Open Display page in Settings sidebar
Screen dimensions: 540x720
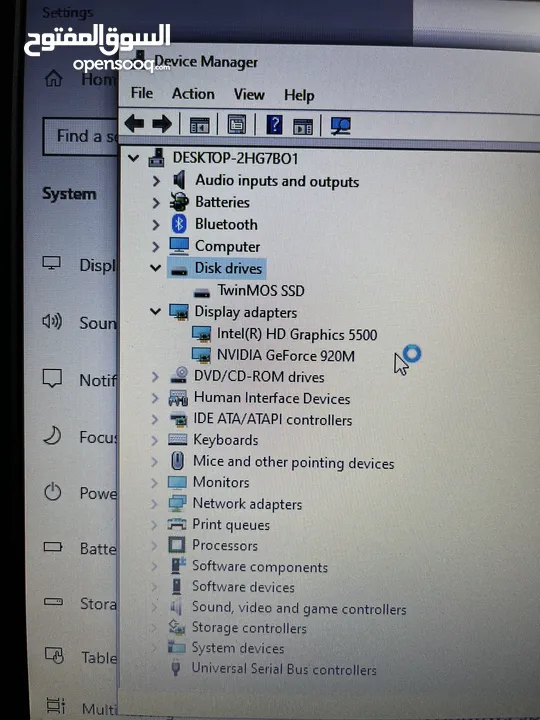pyautogui.click(x=79, y=264)
